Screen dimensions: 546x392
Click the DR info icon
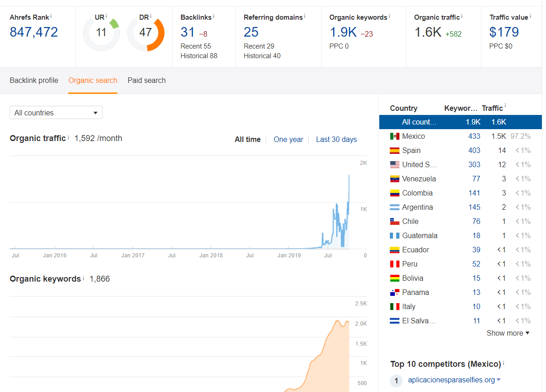pyautogui.click(x=151, y=16)
